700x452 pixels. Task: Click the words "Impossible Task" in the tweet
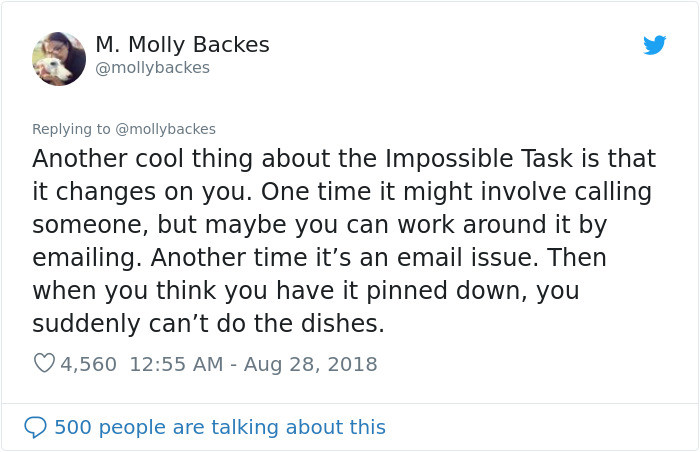(x=479, y=159)
